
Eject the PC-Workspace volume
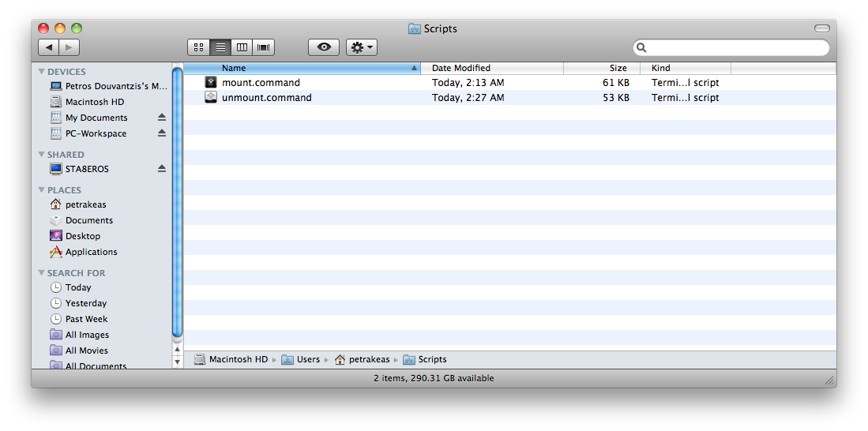(x=162, y=133)
